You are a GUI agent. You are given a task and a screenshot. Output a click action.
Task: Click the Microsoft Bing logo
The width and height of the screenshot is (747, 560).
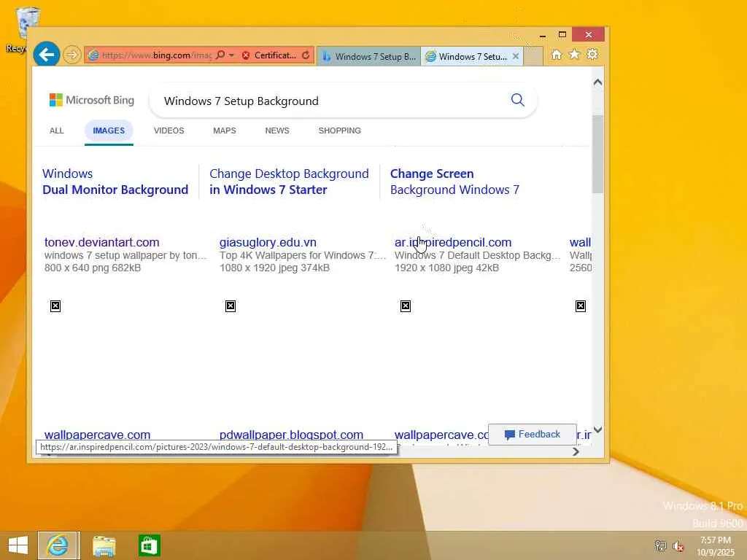pyautogui.click(x=92, y=100)
